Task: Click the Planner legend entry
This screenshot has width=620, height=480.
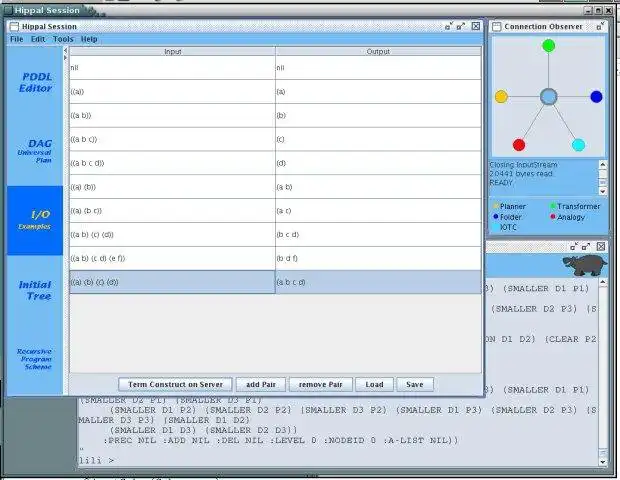Action: (x=509, y=206)
